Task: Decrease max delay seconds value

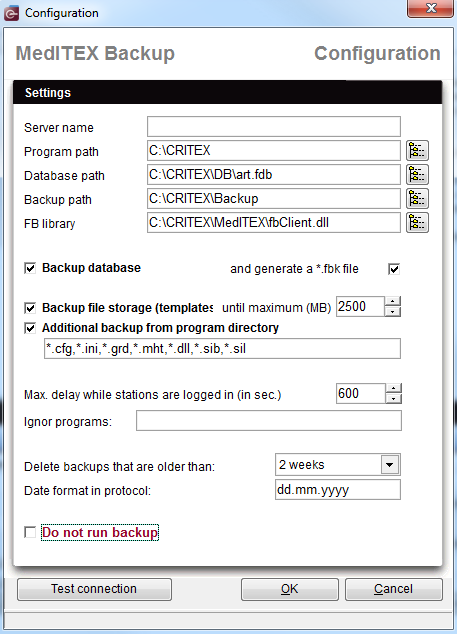Action: 393,399
